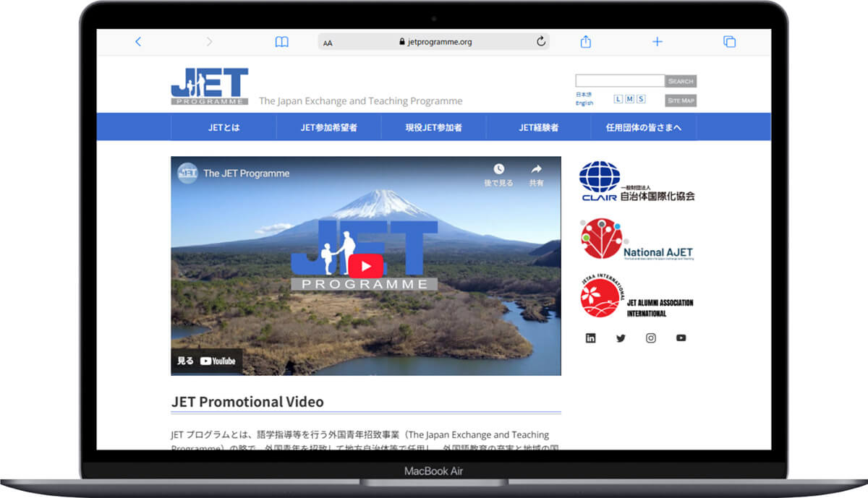
Task: Open the 現役JET参加者 menu
Action: (433, 127)
